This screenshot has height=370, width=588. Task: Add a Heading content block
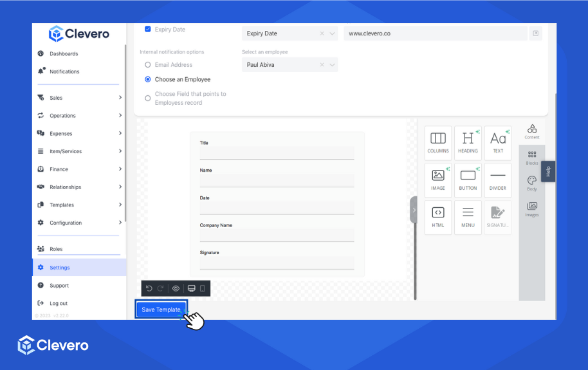pos(468,143)
